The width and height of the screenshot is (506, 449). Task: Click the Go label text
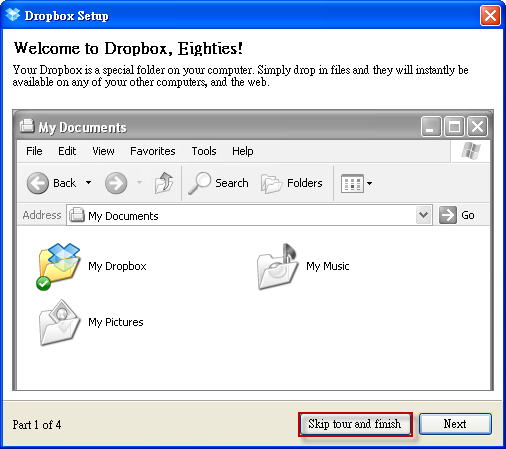click(468, 215)
